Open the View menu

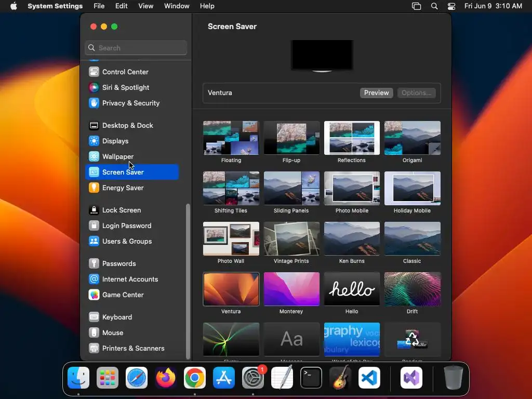[146, 6]
